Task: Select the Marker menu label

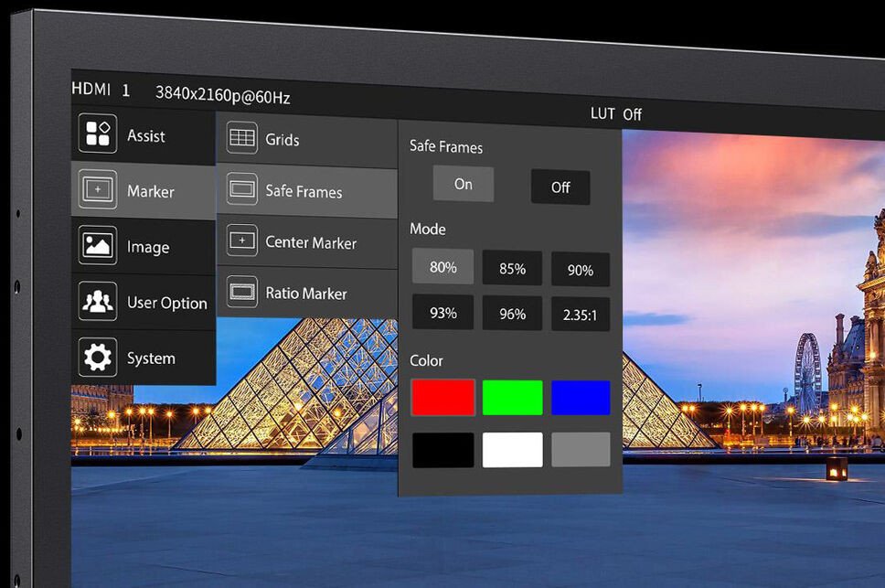Action: [151, 191]
